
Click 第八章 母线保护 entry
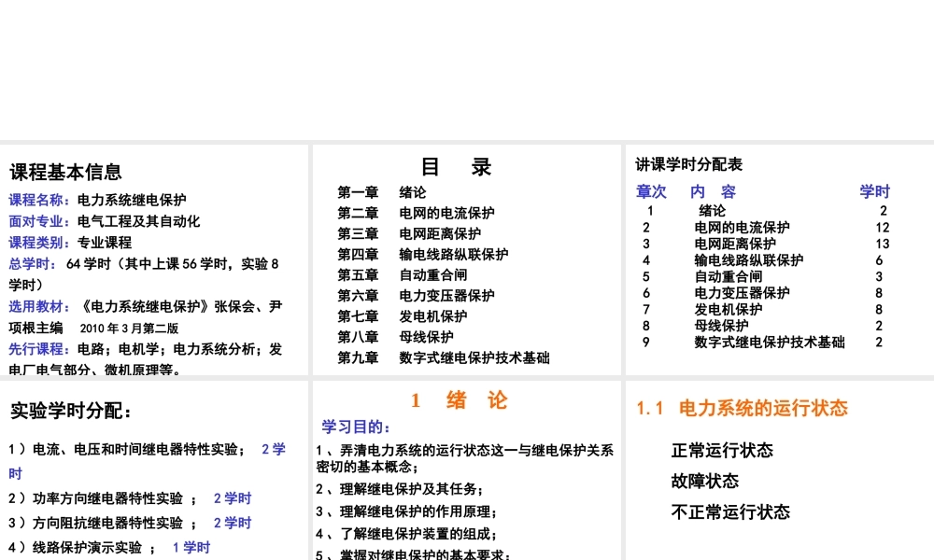390,337
